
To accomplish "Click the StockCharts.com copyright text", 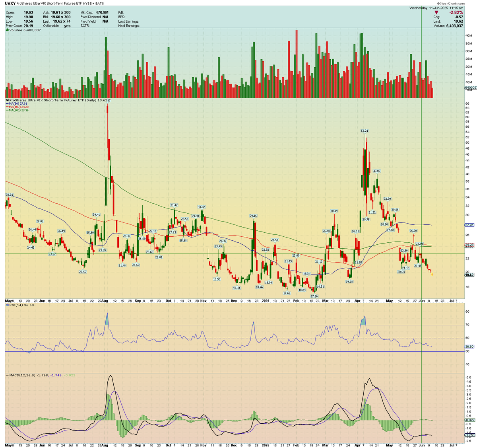I will tap(451, 3).
